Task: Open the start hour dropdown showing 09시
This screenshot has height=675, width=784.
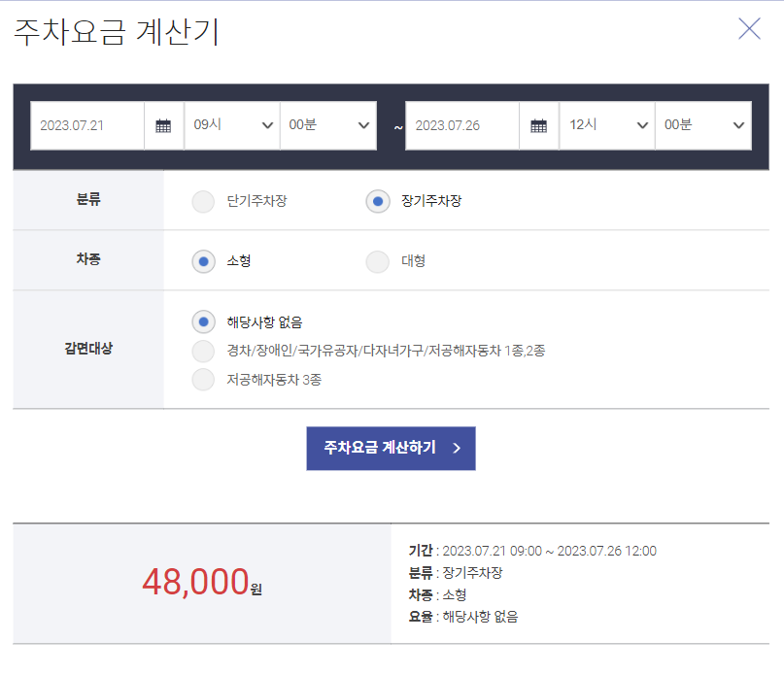Action: (231, 124)
